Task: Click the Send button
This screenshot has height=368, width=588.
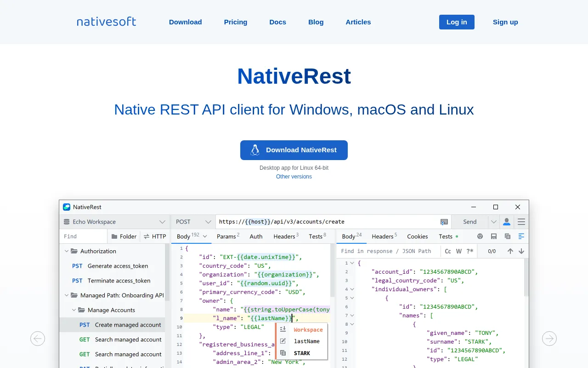Action: tap(469, 222)
